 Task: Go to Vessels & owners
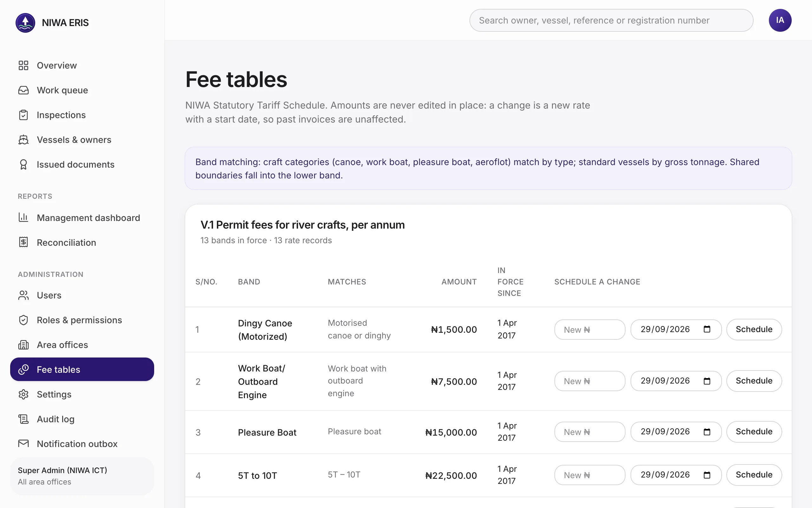tap(82, 140)
